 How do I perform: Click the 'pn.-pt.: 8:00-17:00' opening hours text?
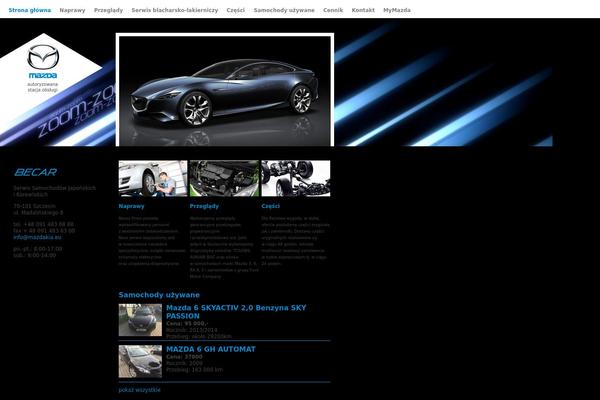coord(38,249)
